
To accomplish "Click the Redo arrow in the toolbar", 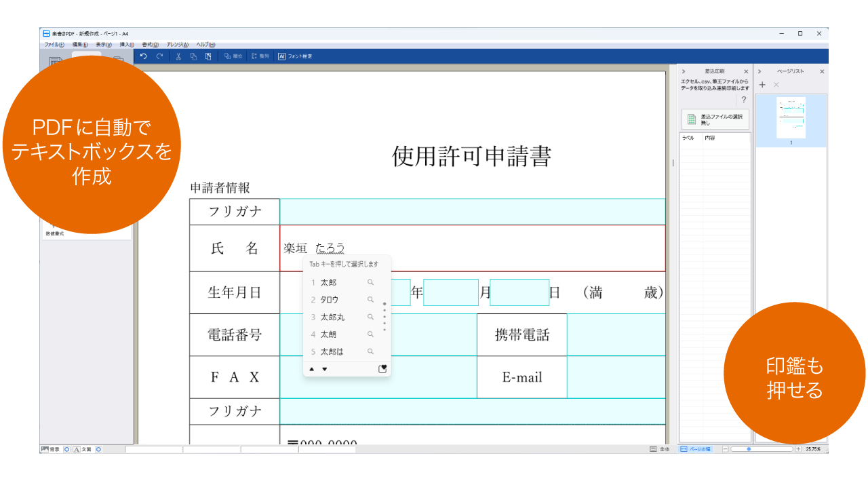I will 159,56.
